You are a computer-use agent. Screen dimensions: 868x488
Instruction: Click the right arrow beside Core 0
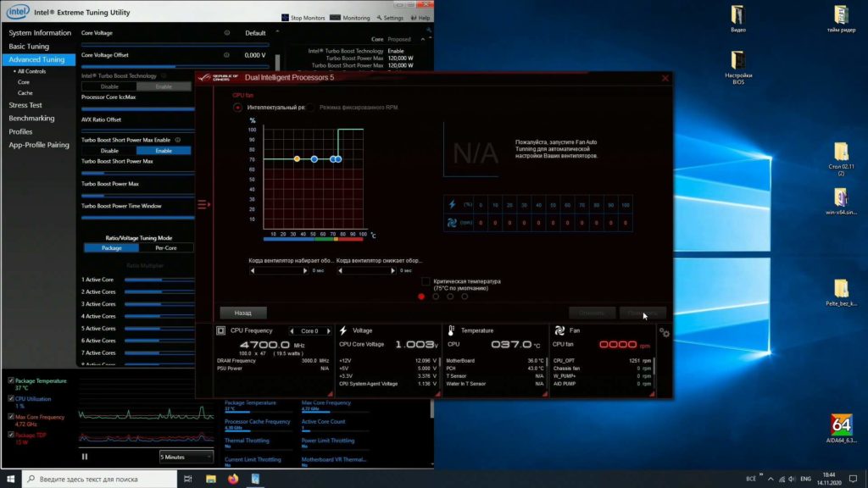pos(328,331)
